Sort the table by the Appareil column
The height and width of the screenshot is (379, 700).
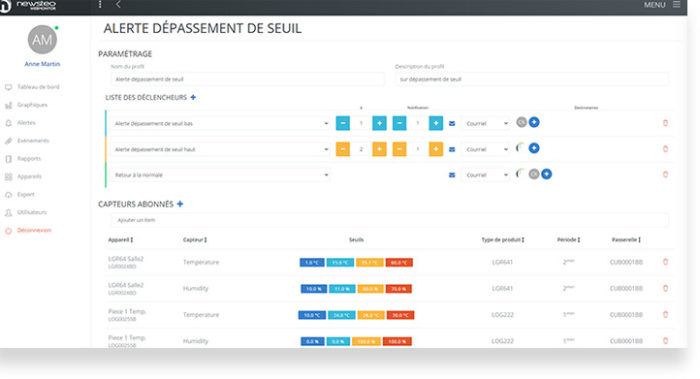pyautogui.click(x=121, y=240)
